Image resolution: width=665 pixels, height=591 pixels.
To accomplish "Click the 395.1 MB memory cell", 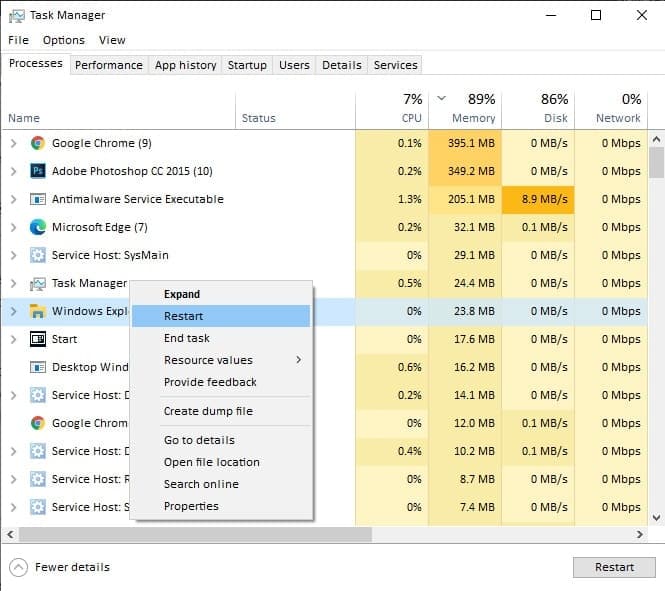I will click(x=465, y=143).
